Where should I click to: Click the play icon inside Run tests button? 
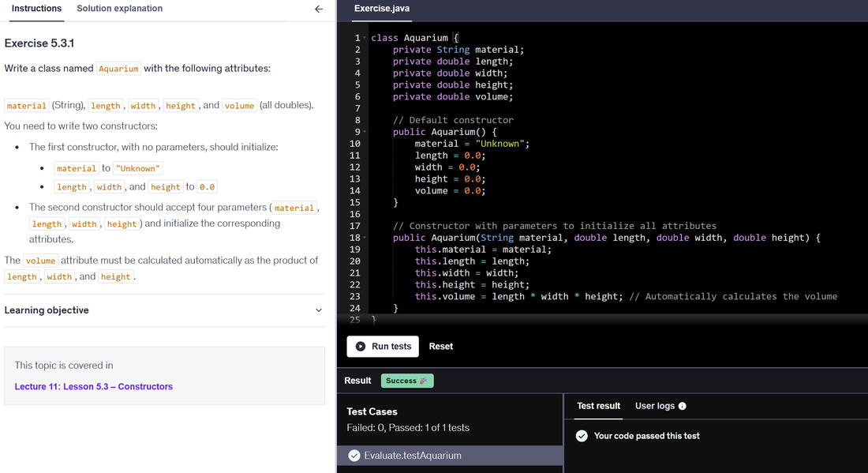pos(361,346)
